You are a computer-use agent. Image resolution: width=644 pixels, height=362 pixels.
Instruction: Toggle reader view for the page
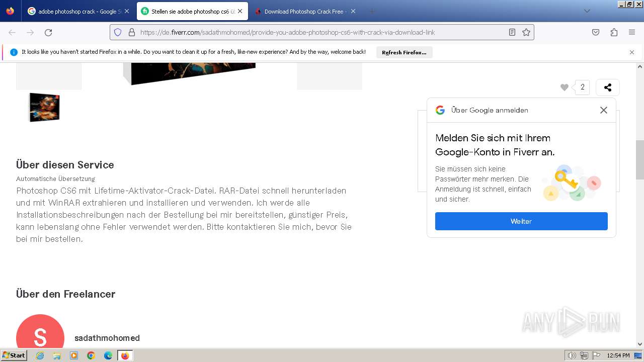tap(512, 32)
